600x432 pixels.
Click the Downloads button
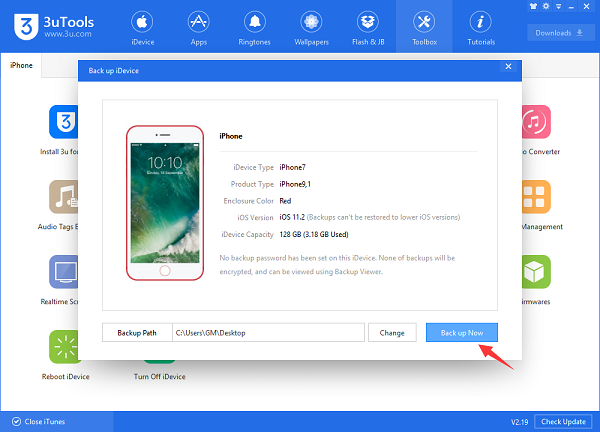559,33
